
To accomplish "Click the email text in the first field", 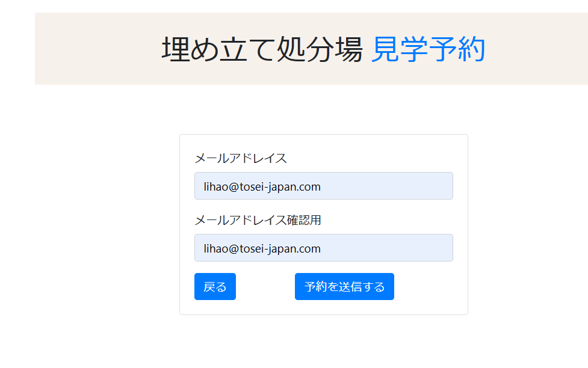I will tap(262, 186).
